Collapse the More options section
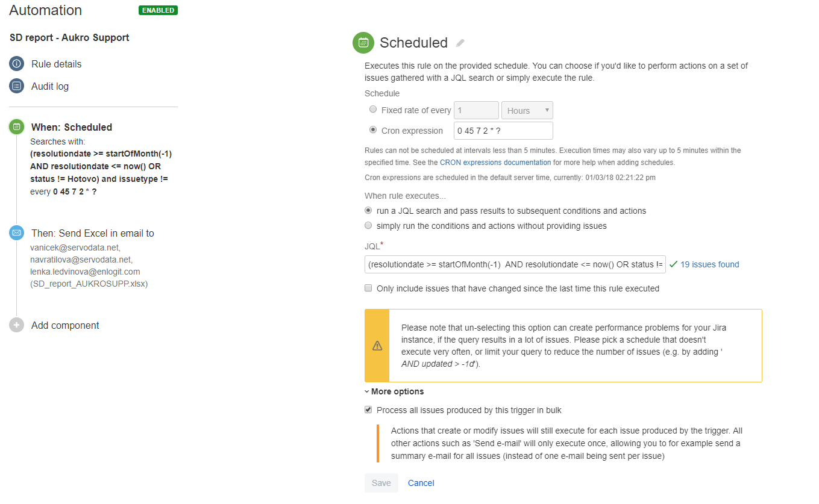The width and height of the screenshot is (819, 504). tap(394, 391)
